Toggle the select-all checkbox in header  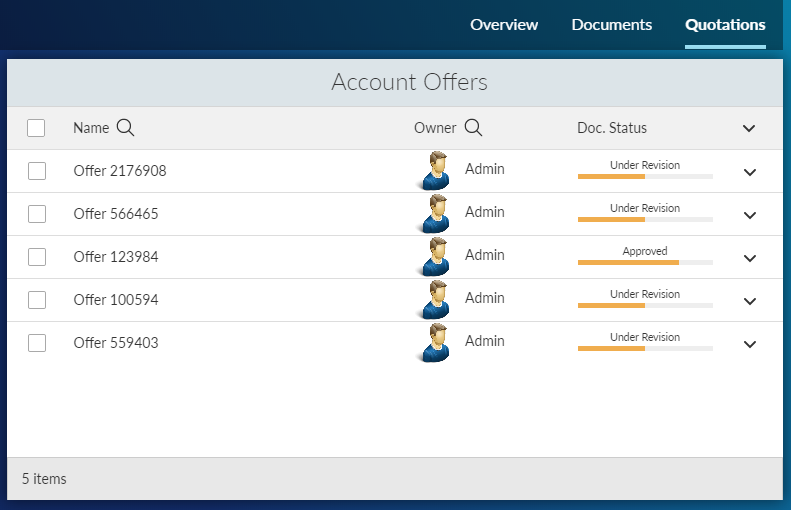[36, 128]
